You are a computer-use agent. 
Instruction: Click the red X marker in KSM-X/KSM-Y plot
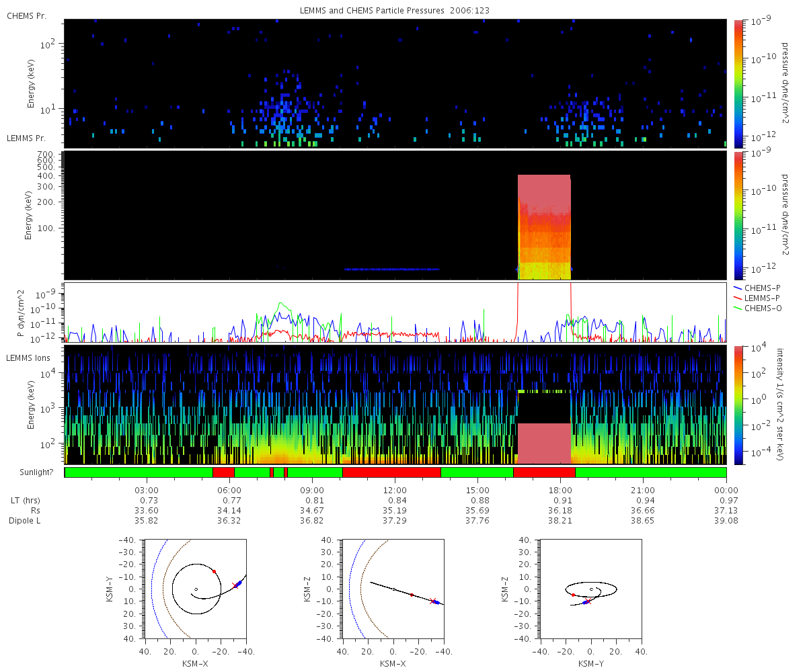235,586
